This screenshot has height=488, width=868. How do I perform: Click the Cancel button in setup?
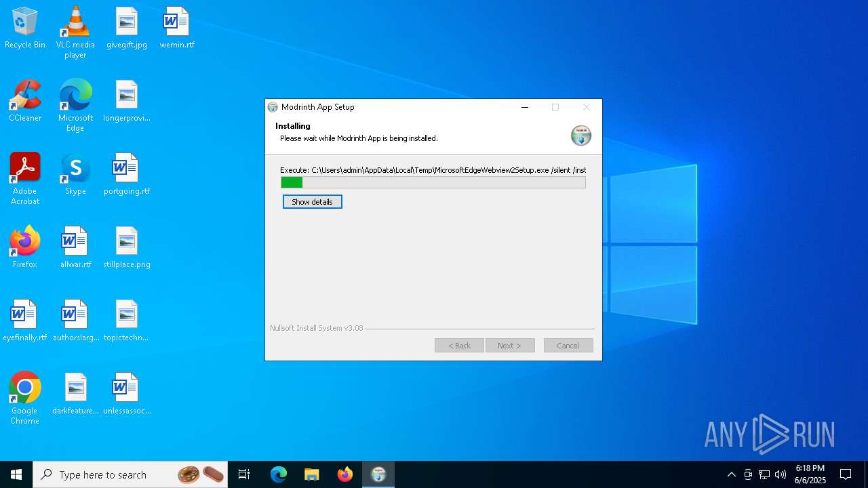[568, 346]
